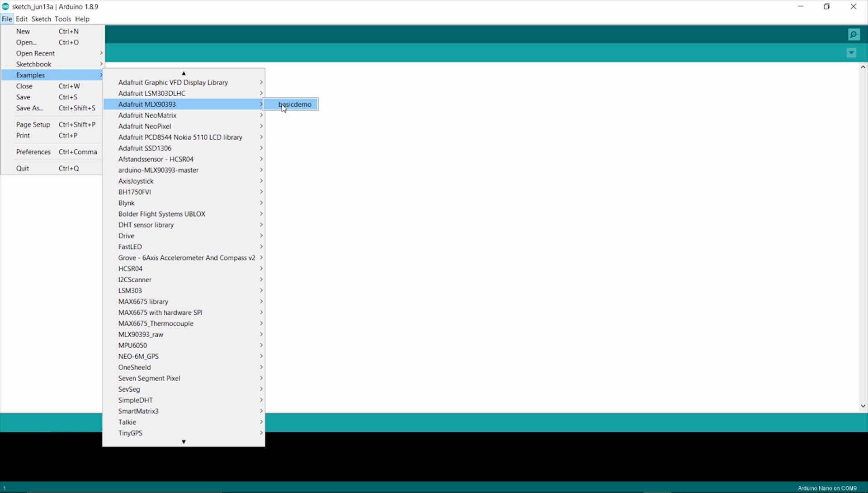Open the Edit menu

coord(22,19)
